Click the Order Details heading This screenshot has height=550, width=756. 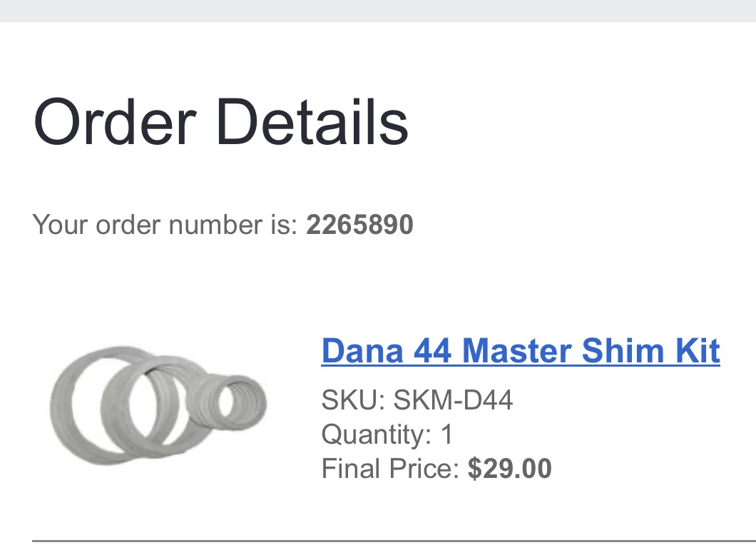221,122
